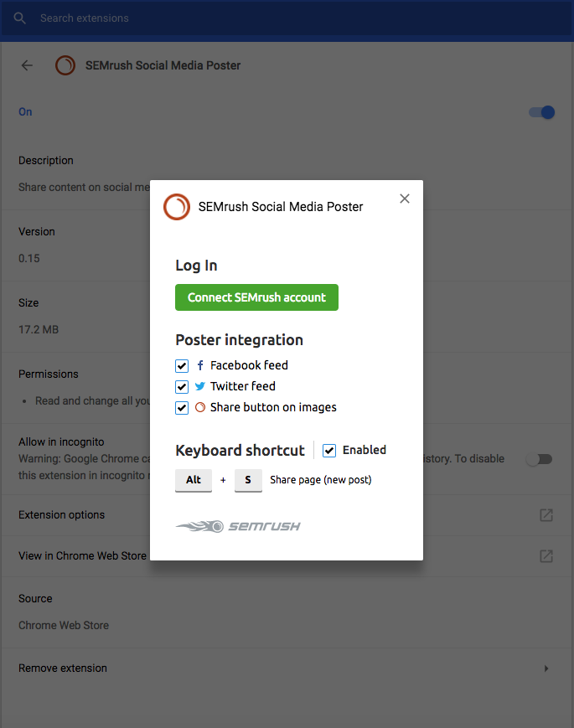Uncheck Share button on images checkbox
The width and height of the screenshot is (574, 728).
182,408
